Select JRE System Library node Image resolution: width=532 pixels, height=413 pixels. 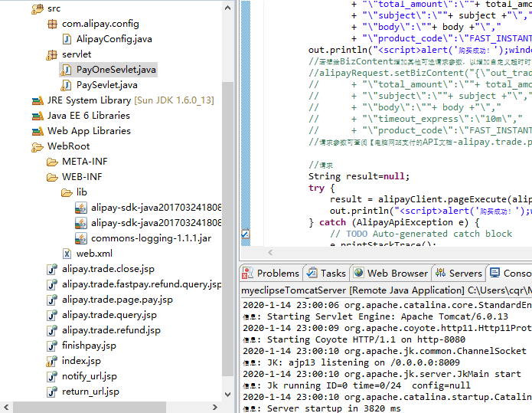pyautogui.click(x=131, y=100)
